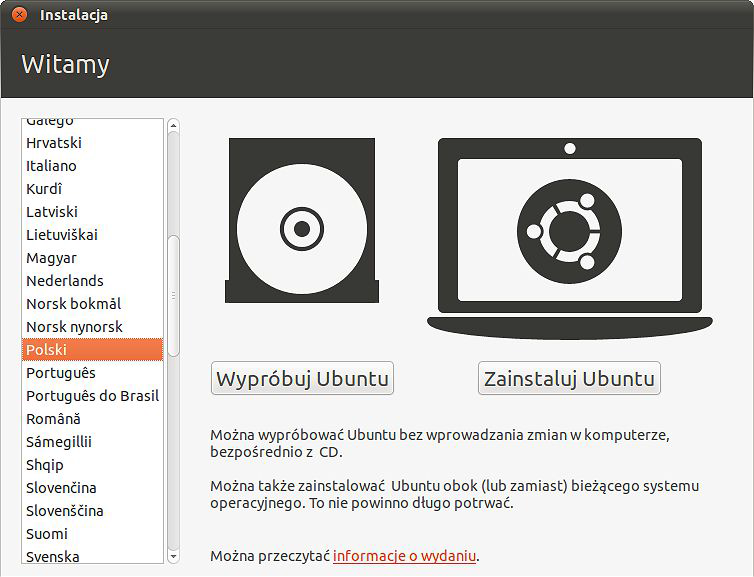Click Zainstaluj Ubuntu button
The width and height of the screenshot is (754, 577).
pyautogui.click(x=569, y=378)
